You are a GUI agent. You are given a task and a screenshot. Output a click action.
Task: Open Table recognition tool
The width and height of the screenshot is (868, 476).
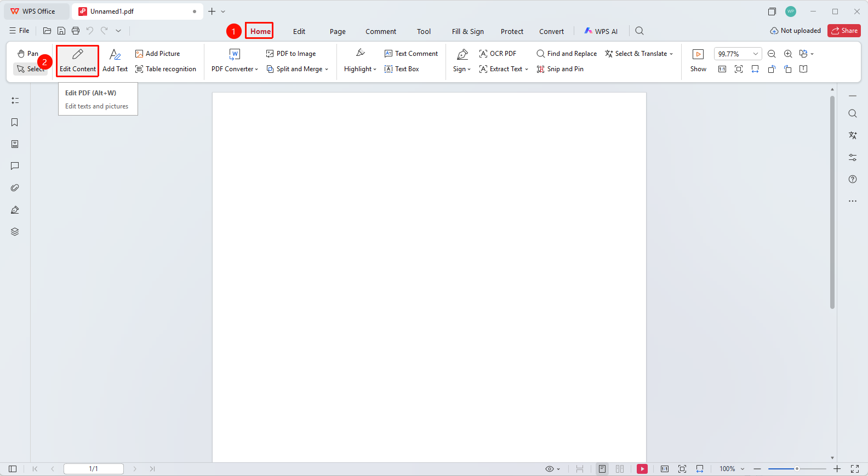click(165, 69)
